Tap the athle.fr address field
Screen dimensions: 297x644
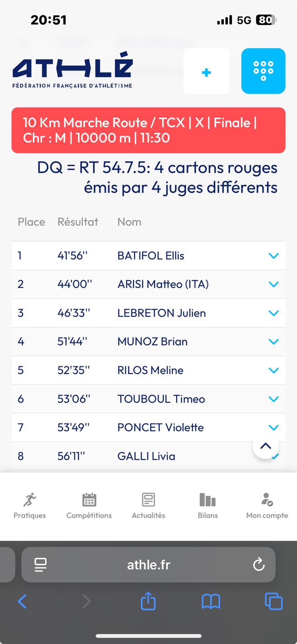[148, 565]
